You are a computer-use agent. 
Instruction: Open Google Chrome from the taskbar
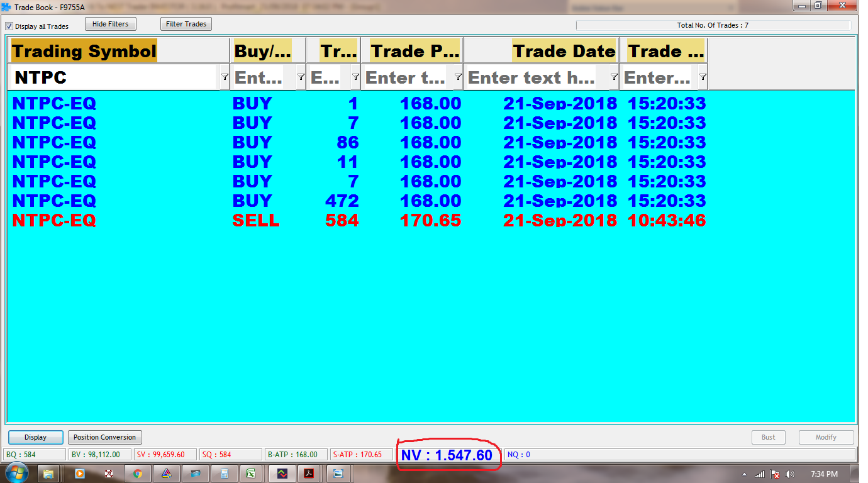(x=138, y=474)
